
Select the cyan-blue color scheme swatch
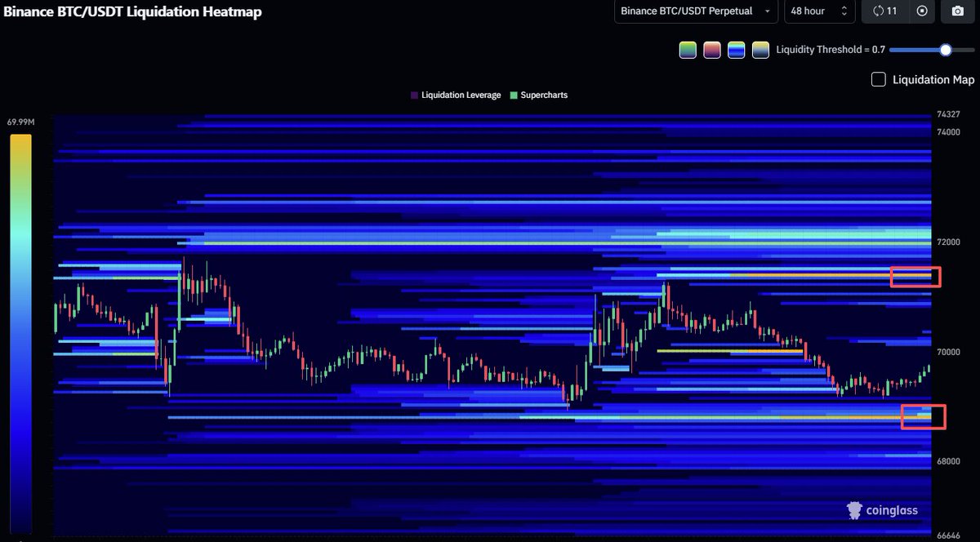pos(737,50)
